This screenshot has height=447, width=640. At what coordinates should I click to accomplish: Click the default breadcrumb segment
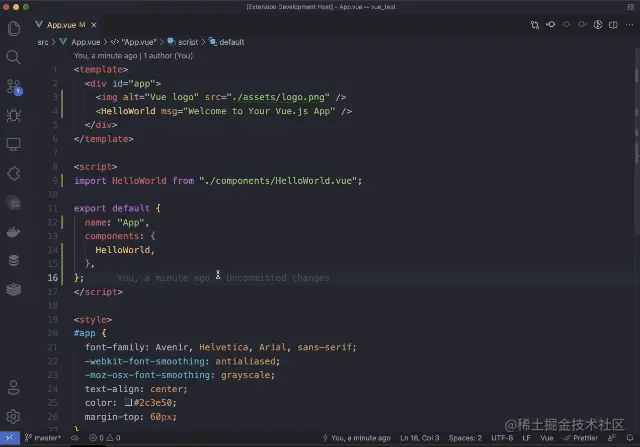pos(227,42)
